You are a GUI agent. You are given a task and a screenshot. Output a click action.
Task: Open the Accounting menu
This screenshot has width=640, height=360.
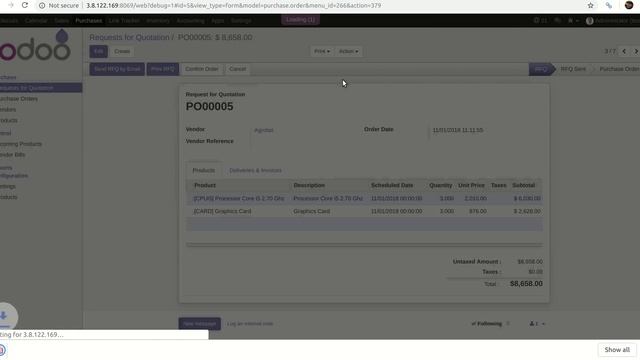pyautogui.click(x=191, y=20)
